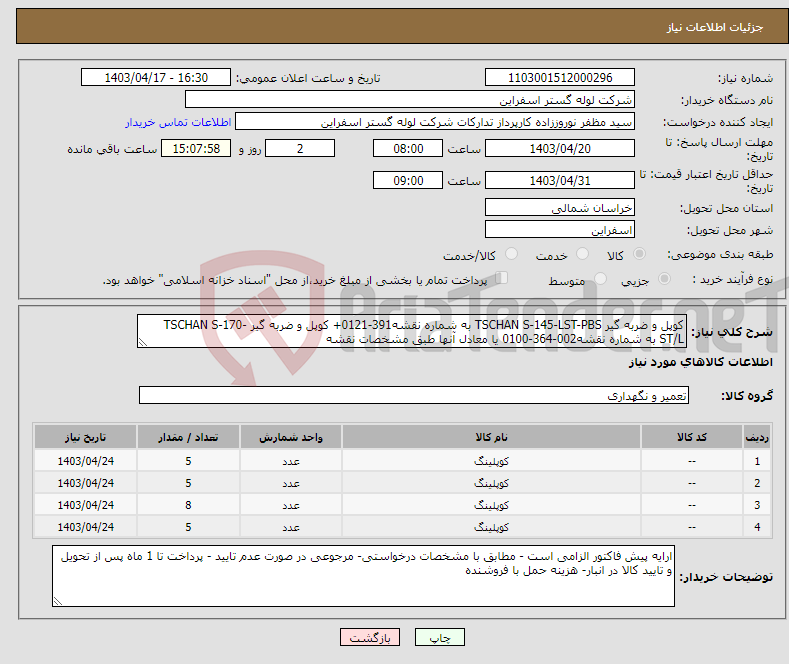Select the کالا radio button
This screenshot has width=789, height=664.
(639, 254)
